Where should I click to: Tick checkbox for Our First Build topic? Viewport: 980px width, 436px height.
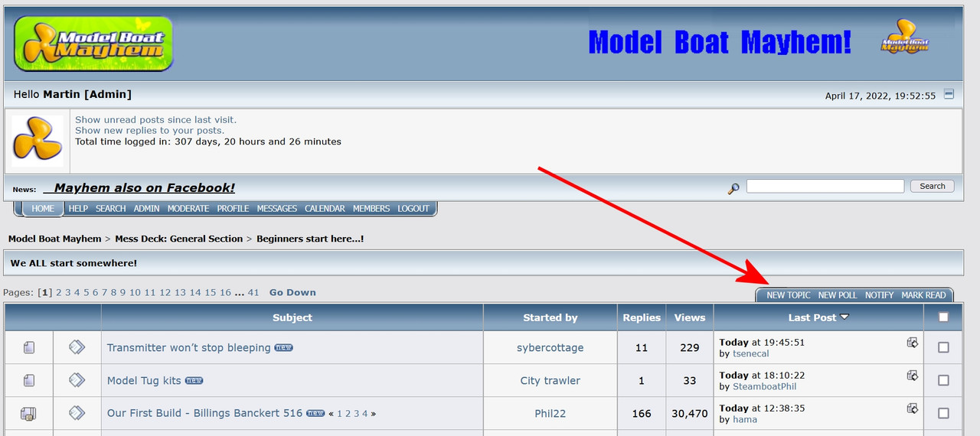943,413
